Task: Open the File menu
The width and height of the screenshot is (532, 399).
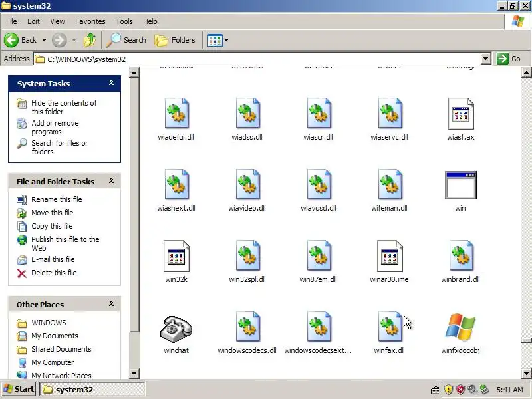Action: pos(11,21)
